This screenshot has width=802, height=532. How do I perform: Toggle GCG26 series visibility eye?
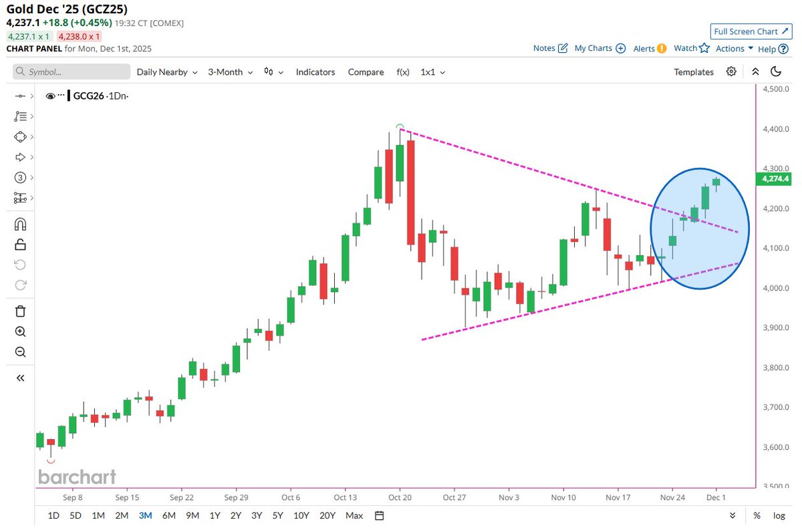50,96
